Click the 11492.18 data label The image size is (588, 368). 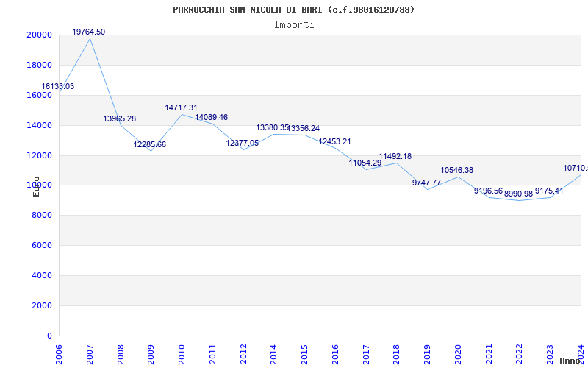(395, 156)
